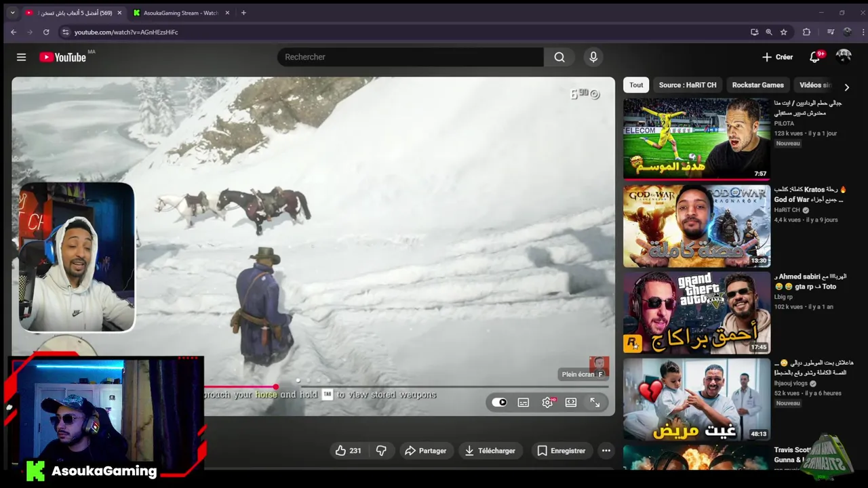Start voice search with microphone icon

(593, 57)
